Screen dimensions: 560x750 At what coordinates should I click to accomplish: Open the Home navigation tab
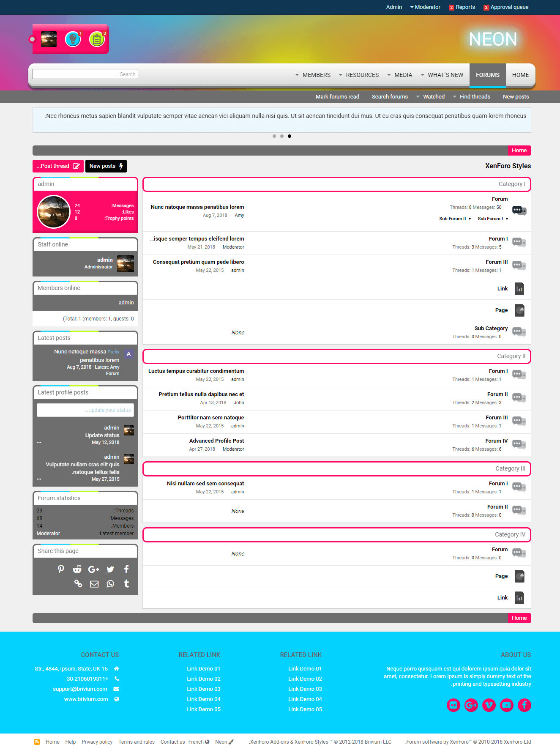click(520, 75)
